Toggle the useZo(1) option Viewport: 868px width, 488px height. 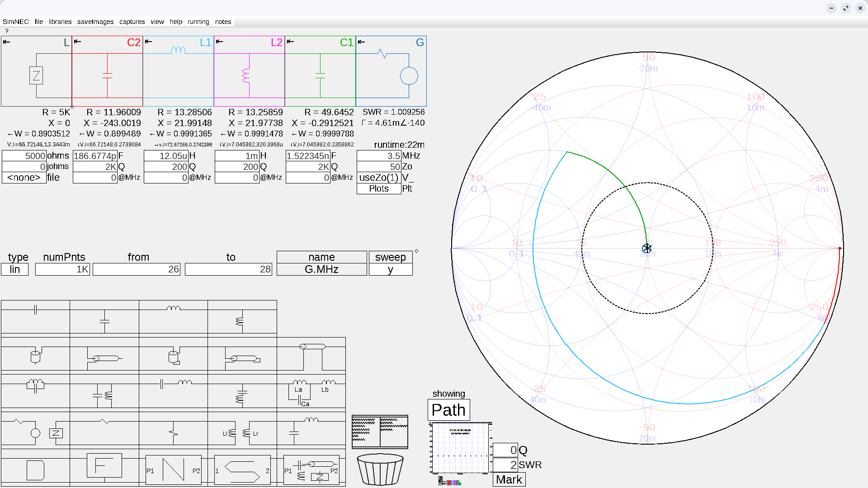point(379,178)
